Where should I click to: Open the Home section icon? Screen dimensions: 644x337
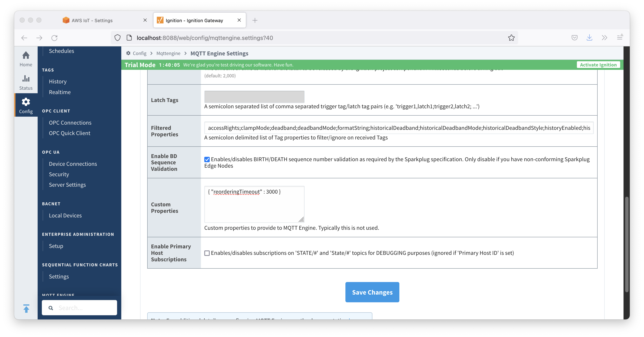pos(26,55)
